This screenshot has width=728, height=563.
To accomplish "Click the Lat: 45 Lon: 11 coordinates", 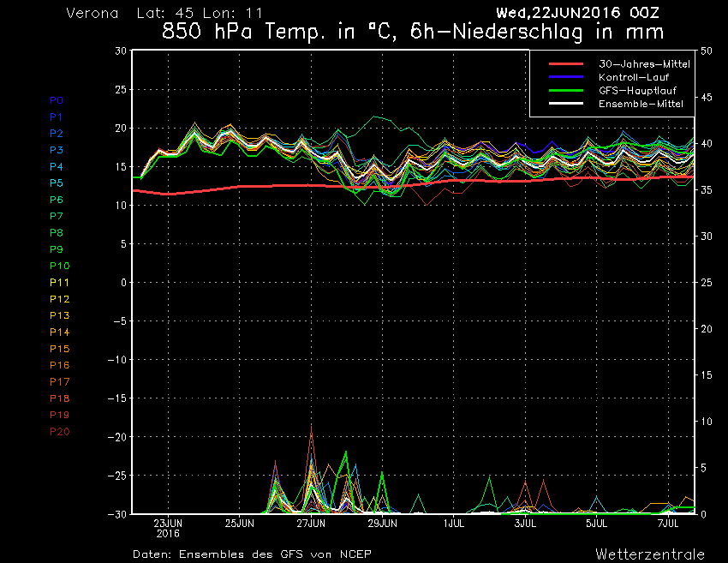I will (x=200, y=13).
